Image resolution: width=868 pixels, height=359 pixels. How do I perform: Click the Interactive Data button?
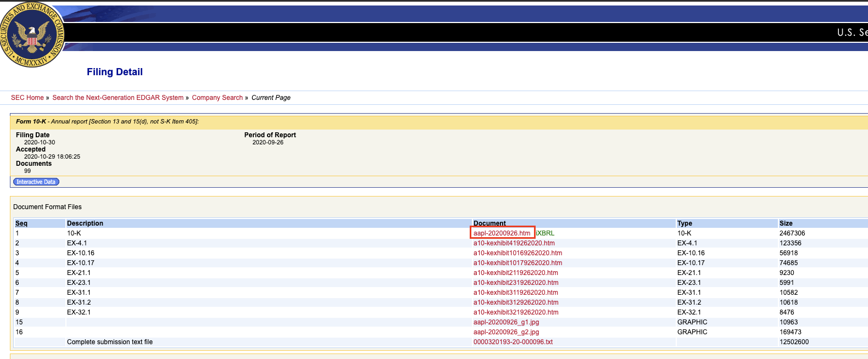click(36, 182)
